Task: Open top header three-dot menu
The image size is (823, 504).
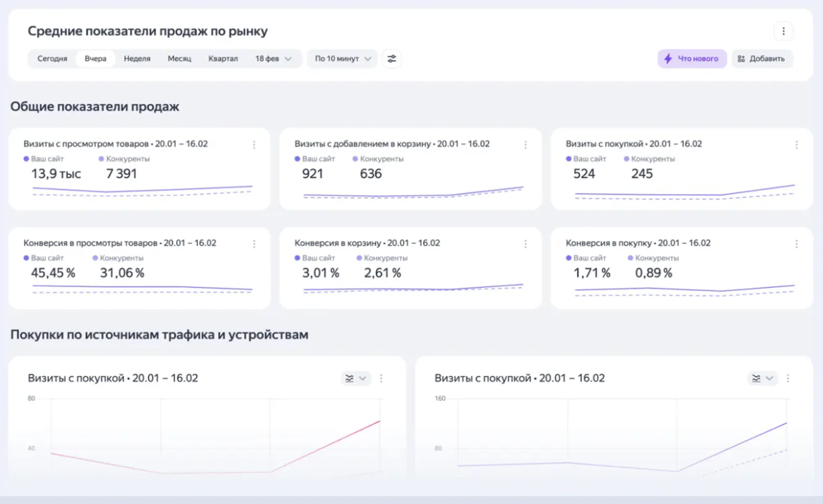Action: point(783,31)
